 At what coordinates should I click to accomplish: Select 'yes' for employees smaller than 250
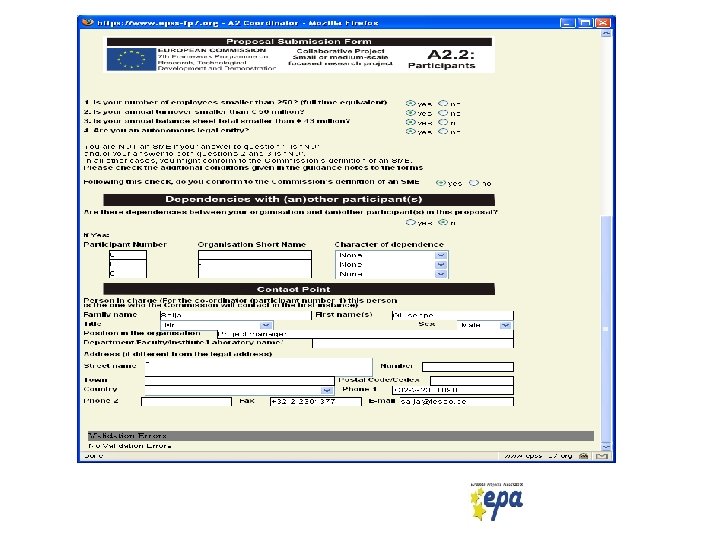[410, 103]
